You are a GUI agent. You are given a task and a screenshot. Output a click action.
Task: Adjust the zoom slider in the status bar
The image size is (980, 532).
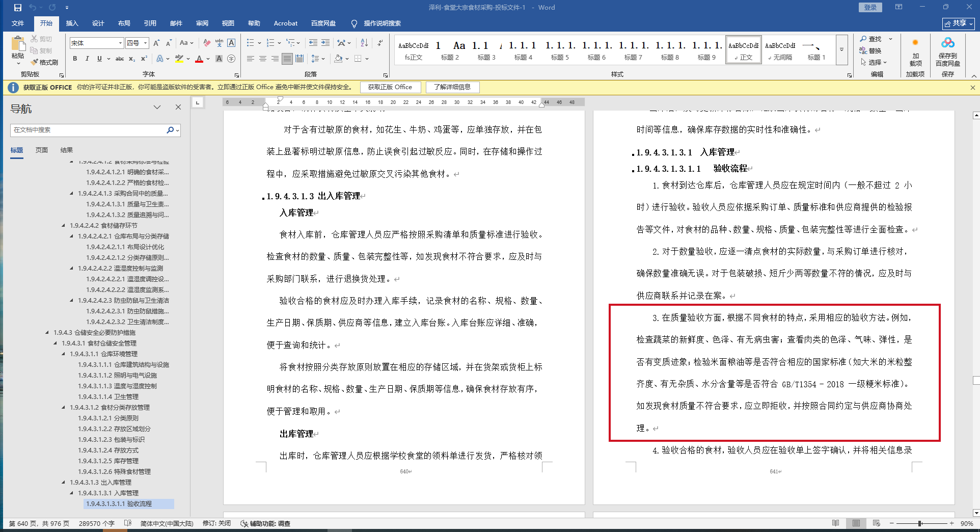click(x=920, y=523)
